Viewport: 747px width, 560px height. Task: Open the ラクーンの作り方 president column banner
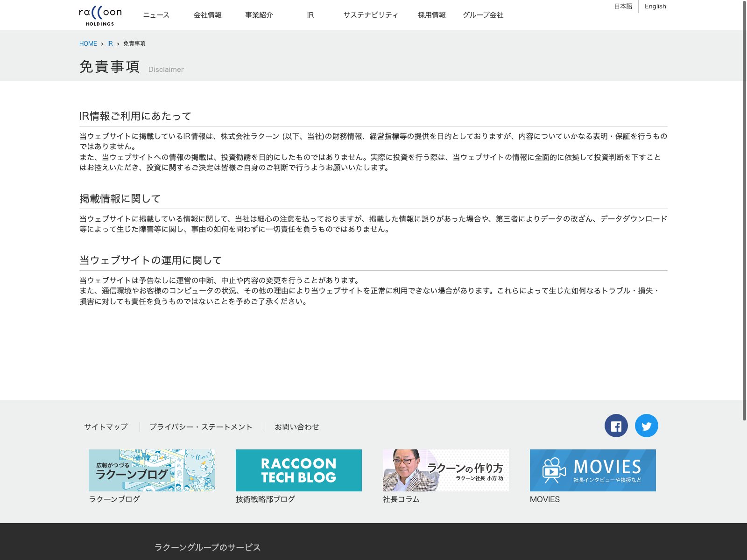click(x=446, y=470)
